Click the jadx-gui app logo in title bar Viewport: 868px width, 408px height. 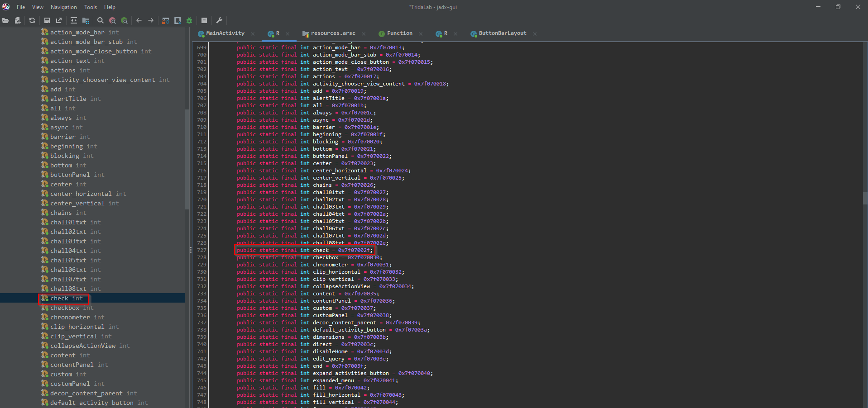coord(6,7)
